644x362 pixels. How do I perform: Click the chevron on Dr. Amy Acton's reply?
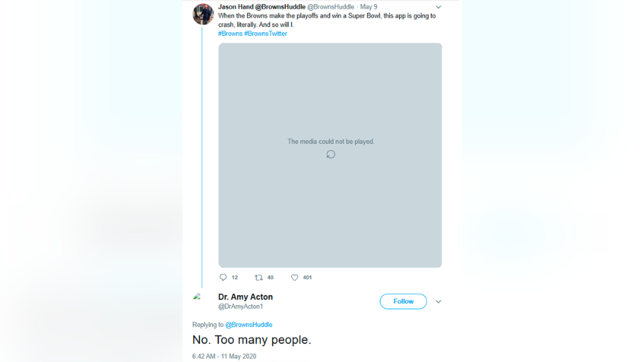(x=438, y=301)
